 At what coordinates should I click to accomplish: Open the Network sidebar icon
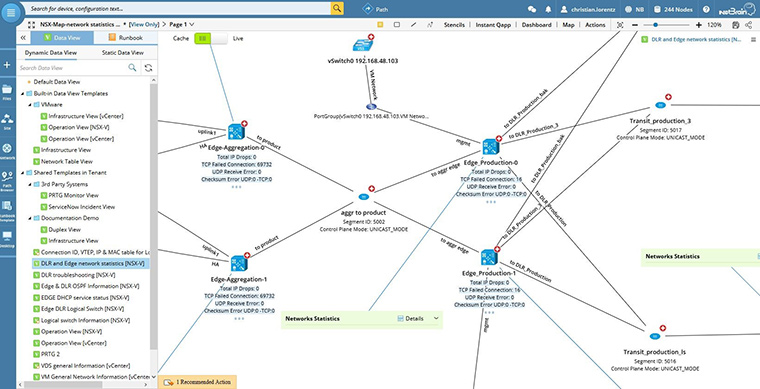click(7, 151)
